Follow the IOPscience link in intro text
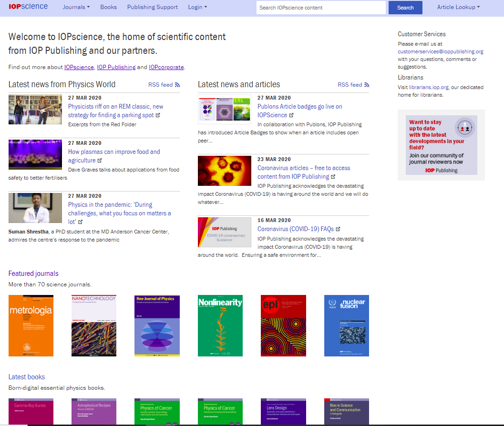 [x=79, y=67]
